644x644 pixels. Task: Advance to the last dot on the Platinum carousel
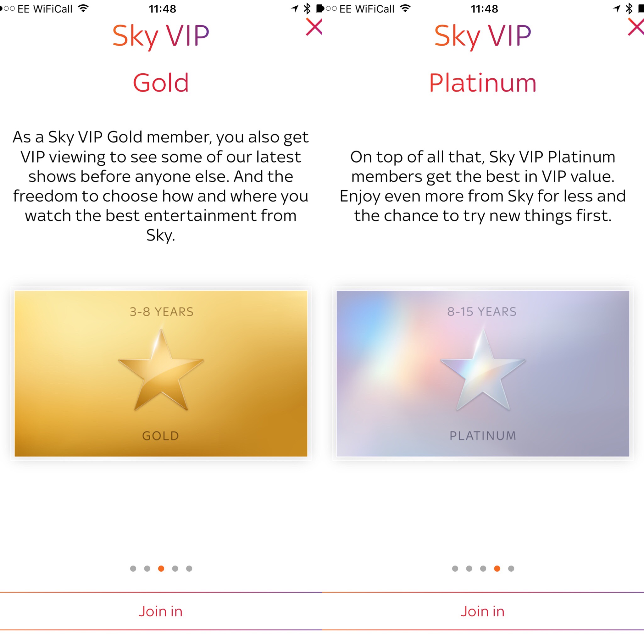pos(511,569)
